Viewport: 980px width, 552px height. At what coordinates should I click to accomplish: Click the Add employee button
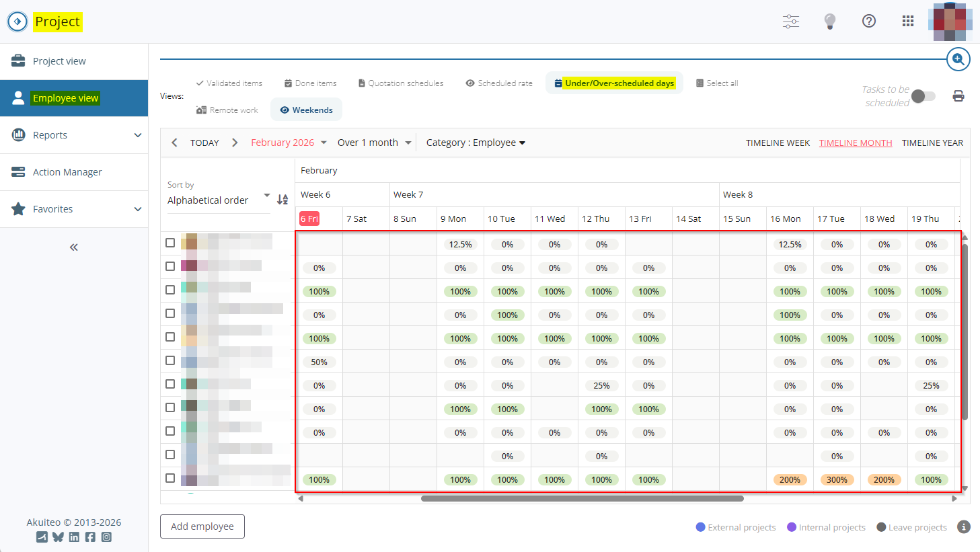(x=202, y=526)
